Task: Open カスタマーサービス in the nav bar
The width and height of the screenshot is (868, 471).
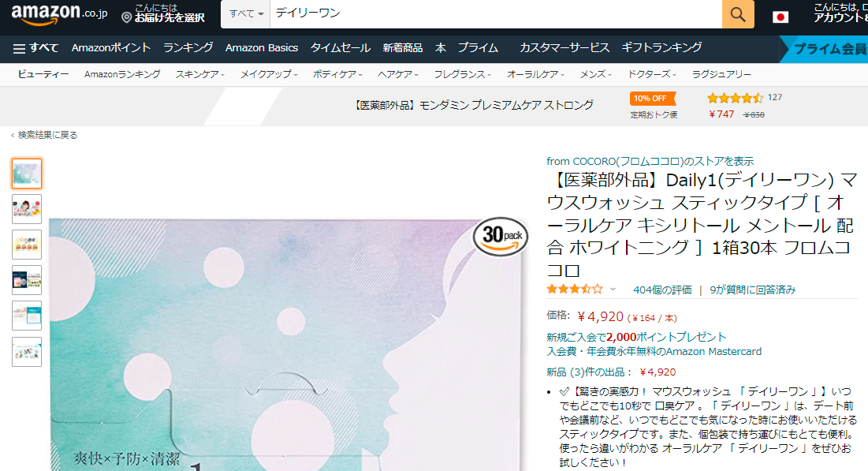Action: tap(564, 48)
